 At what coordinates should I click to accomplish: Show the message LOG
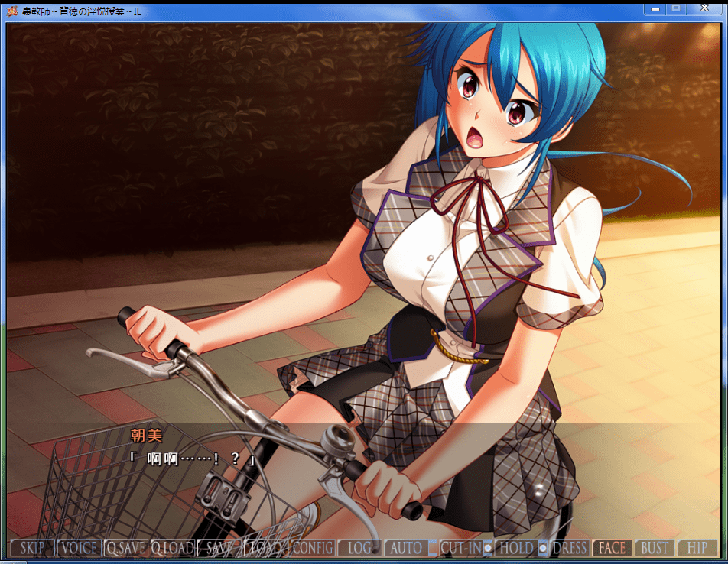pos(359,548)
